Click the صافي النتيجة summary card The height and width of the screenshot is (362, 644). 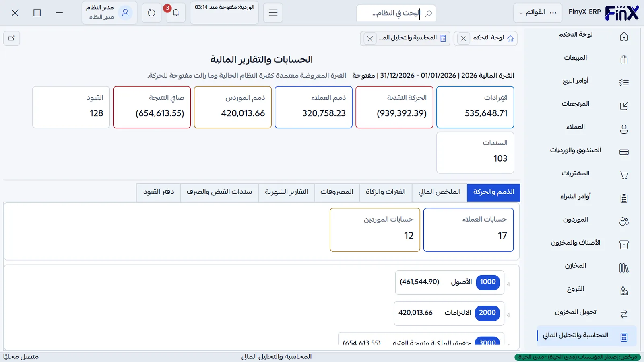coord(152,107)
